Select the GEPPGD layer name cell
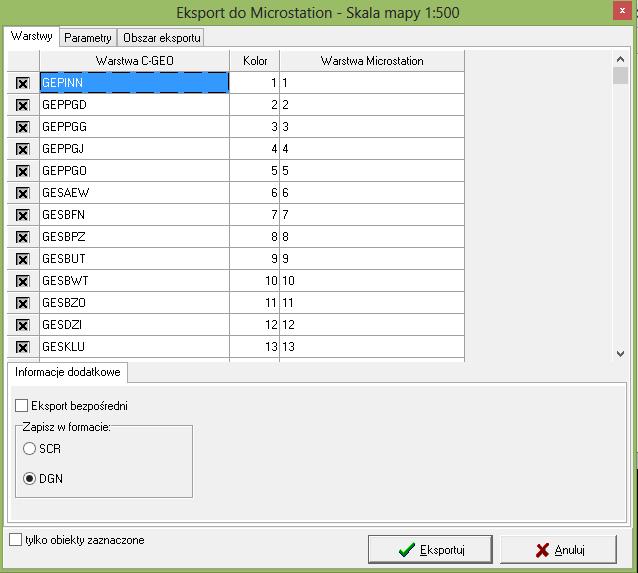The height and width of the screenshot is (573, 638). 135,105
